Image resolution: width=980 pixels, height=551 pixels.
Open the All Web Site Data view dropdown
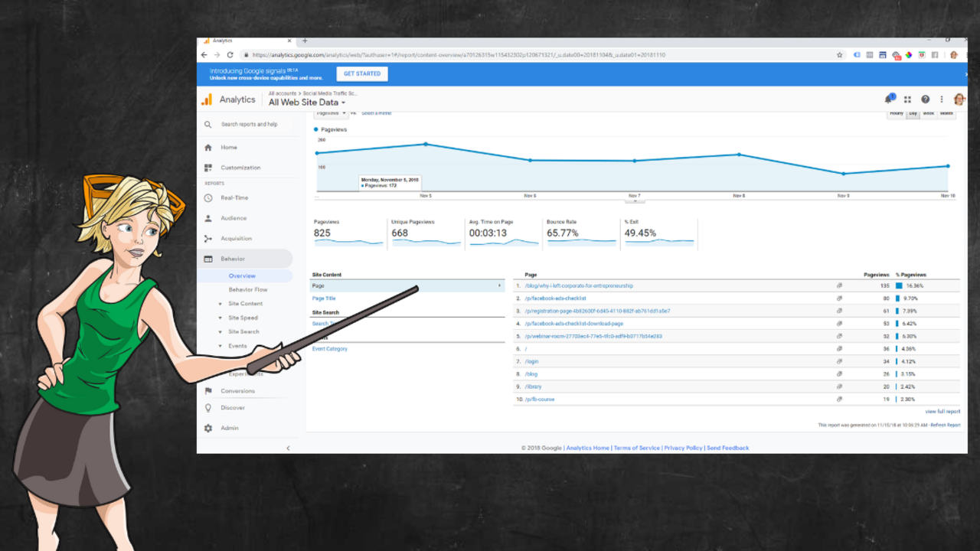[x=307, y=103]
